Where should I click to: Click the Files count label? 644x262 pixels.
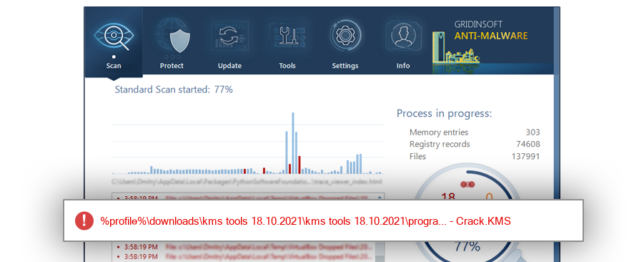(417, 156)
